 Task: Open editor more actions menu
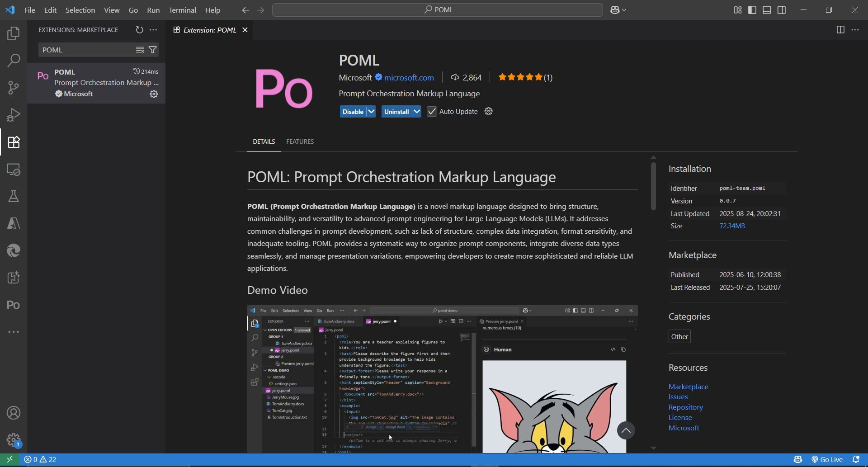[855, 30]
